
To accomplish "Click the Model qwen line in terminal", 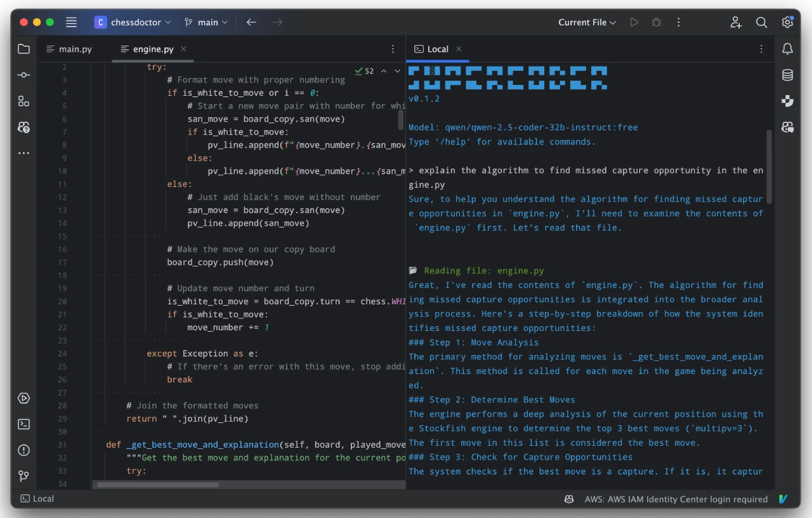I will tap(523, 127).
